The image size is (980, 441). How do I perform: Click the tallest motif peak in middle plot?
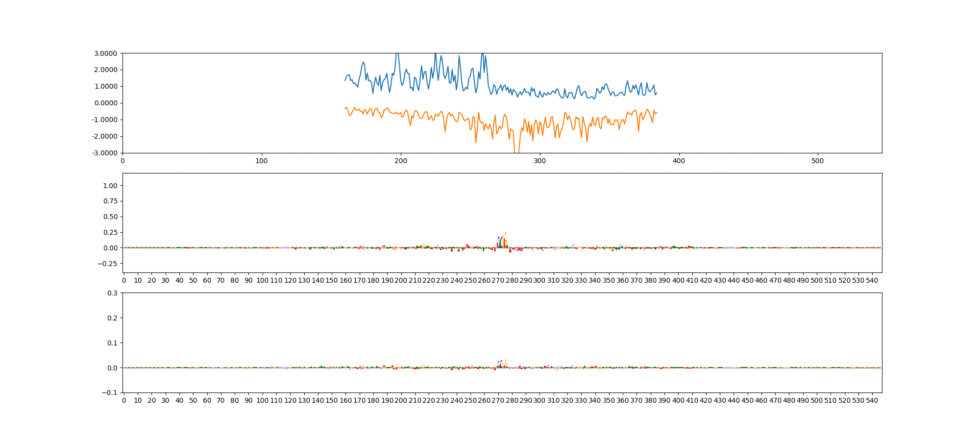tap(505, 233)
